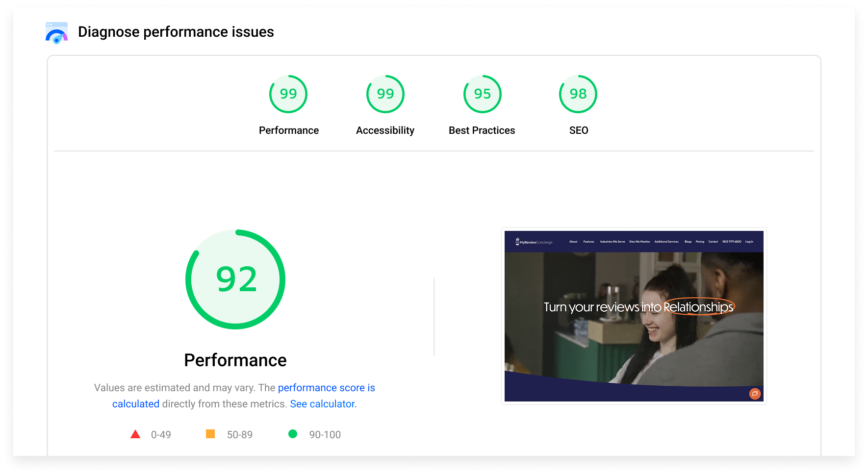
Task: Open the Accessibility score gauge of 99
Action: [x=385, y=94]
